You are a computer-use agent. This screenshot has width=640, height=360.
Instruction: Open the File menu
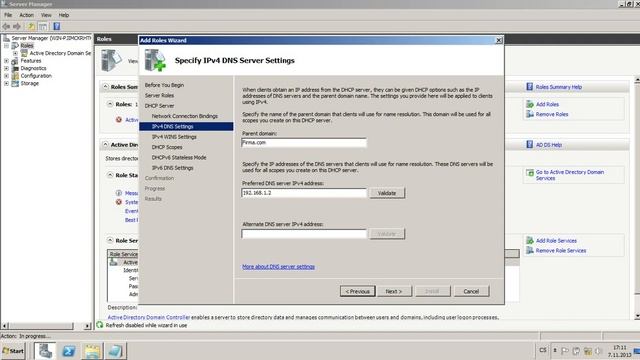[8, 15]
